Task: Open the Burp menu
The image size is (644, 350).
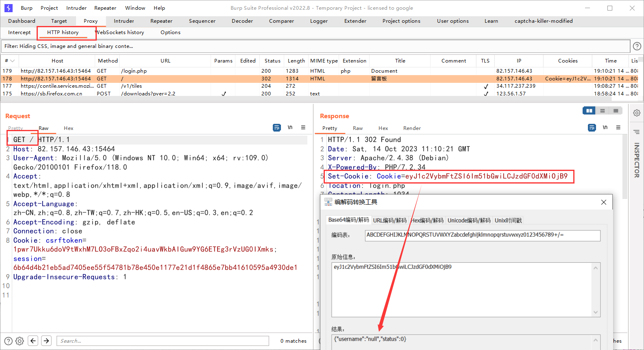Action: 26,8
